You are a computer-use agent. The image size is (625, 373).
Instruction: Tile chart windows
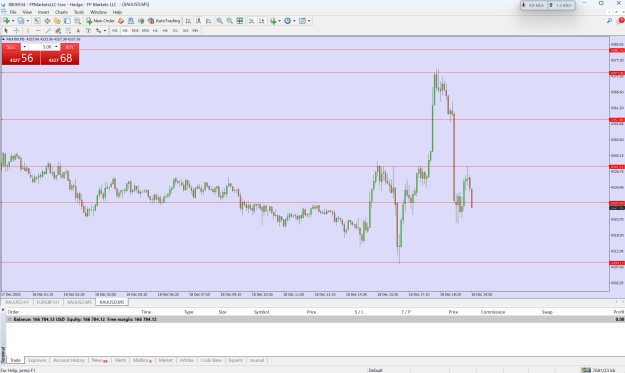tap(240, 21)
